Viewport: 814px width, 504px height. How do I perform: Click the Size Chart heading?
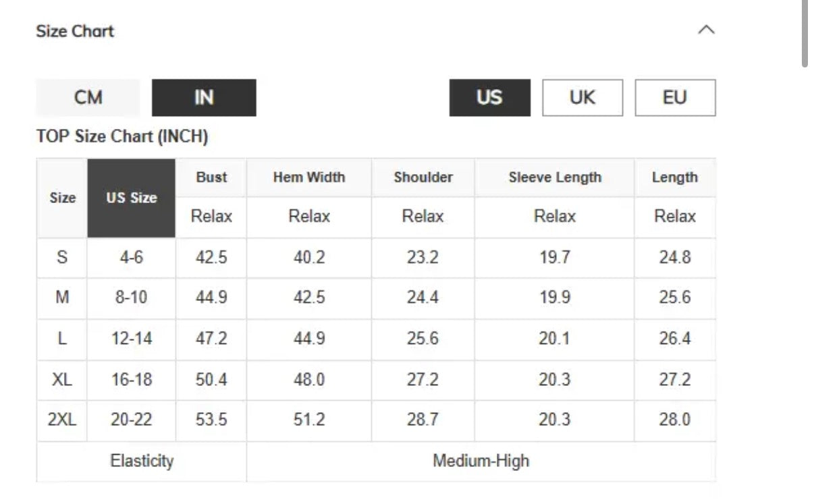pos(75,31)
